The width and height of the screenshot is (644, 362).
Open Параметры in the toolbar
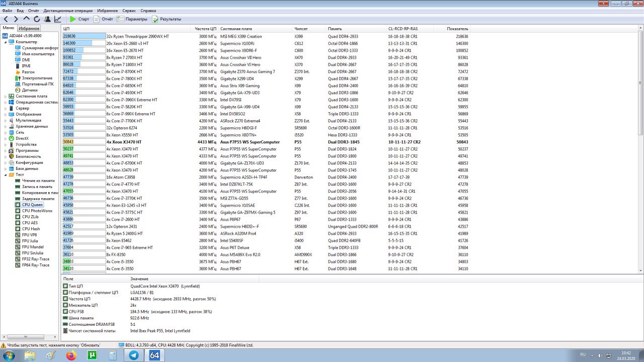click(x=132, y=19)
